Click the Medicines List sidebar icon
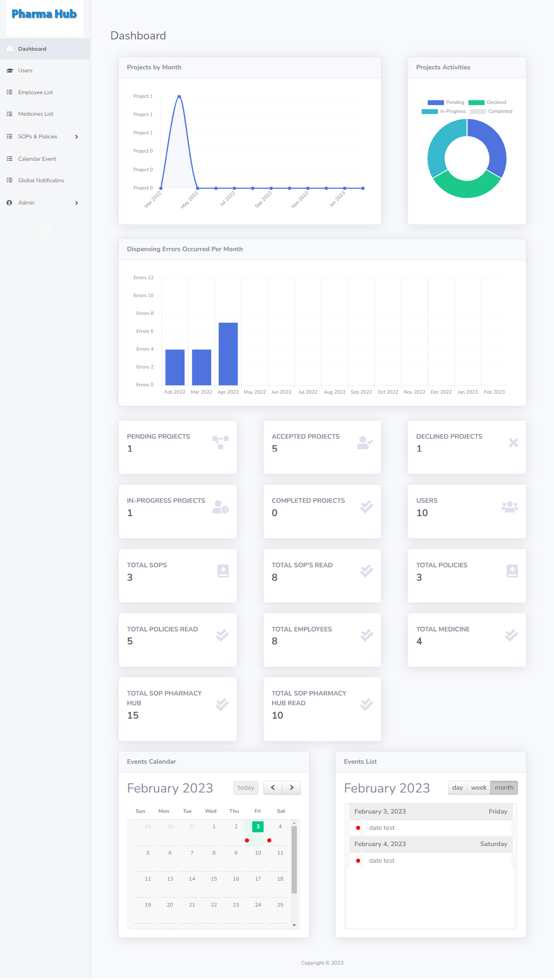This screenshot has height=980, width=554. 10,114
